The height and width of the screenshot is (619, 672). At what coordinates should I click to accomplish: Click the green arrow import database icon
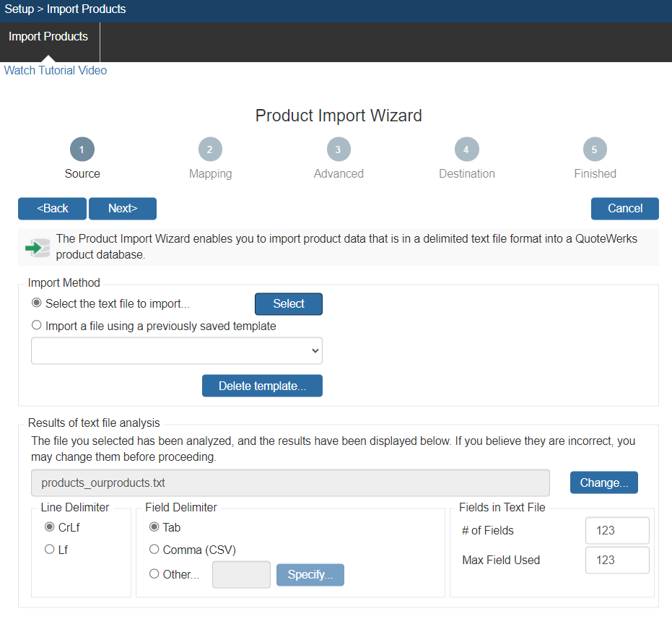click(35, 248)
